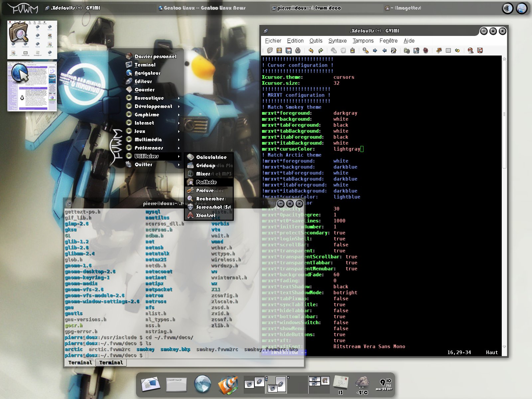Open the Outils menu in GVim
The image size is (532, 399).
tap(316, 41)
